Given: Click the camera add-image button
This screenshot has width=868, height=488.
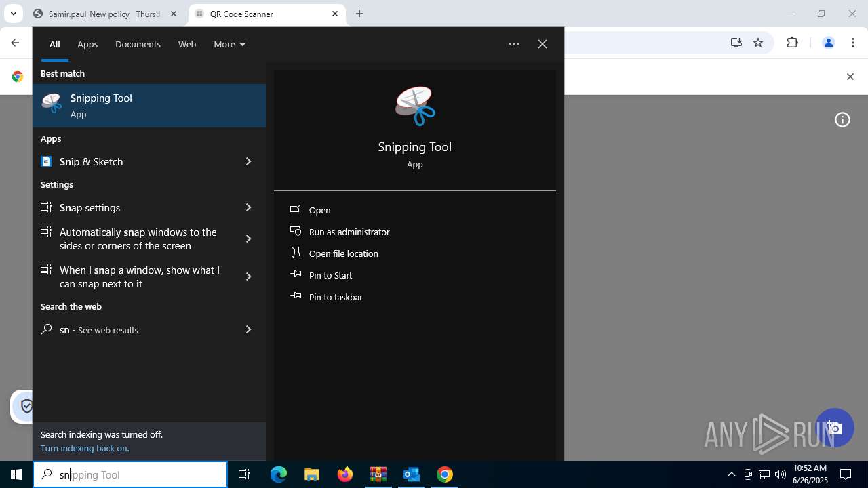Looking at the screenshot, I should pos(834,428).
